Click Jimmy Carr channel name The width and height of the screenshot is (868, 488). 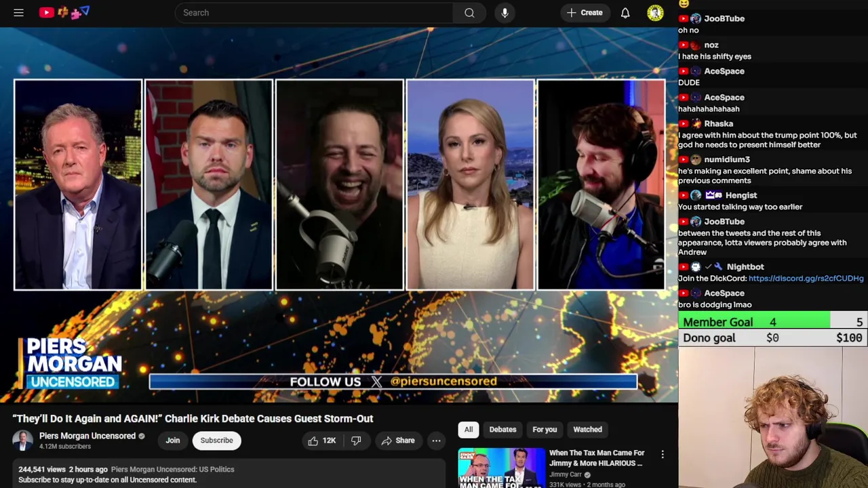[x=566, y=474]
